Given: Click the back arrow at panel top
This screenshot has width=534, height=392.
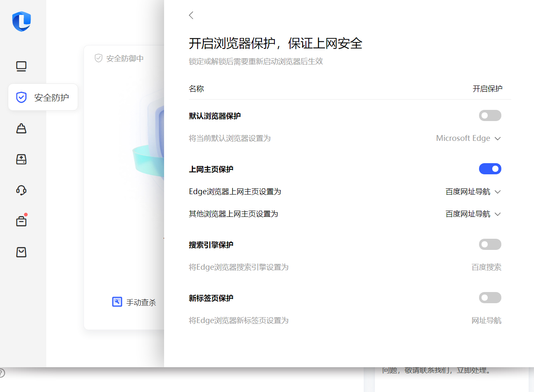Looking at the screenshot, I should (191, 15).
